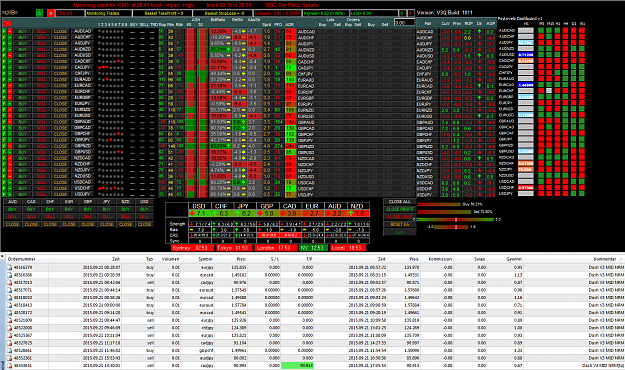Toggle red minus switch on GBPNZD row
This screenshot has width=625, height=370.
click(x=10, y=146)
